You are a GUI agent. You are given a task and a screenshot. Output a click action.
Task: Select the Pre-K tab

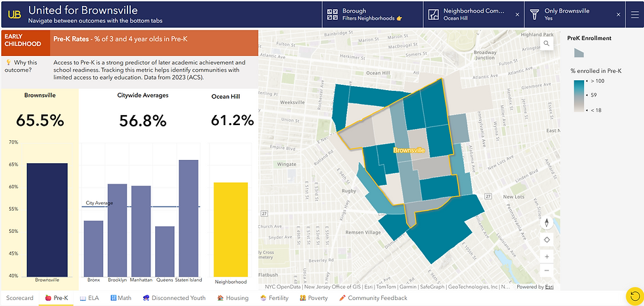coord(57,297)
